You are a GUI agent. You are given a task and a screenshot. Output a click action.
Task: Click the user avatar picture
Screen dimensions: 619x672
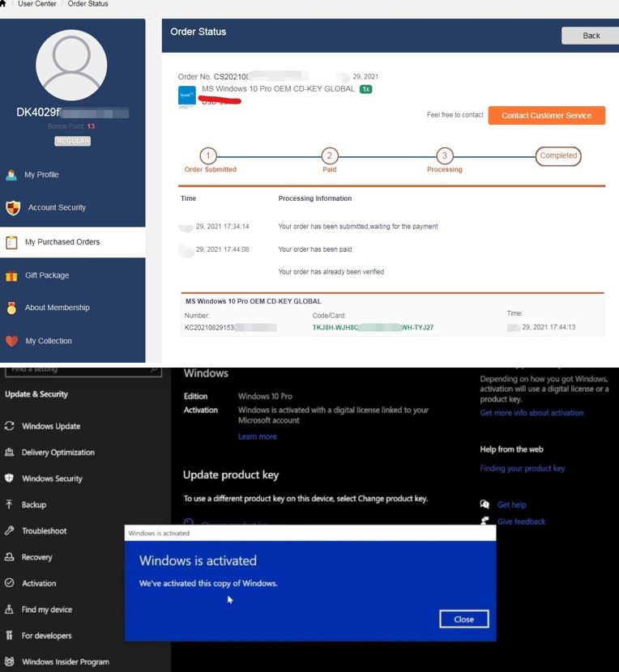tap(71, 65)
